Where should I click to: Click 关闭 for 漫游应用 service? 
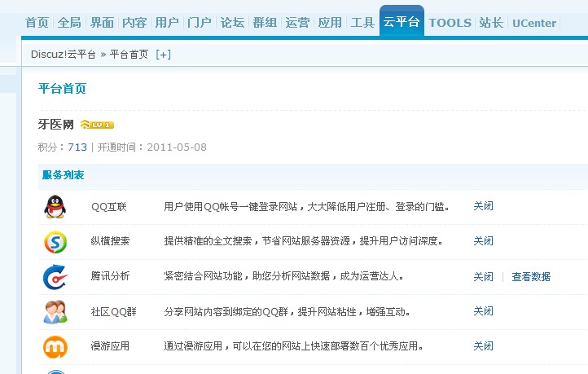(484, 345)
